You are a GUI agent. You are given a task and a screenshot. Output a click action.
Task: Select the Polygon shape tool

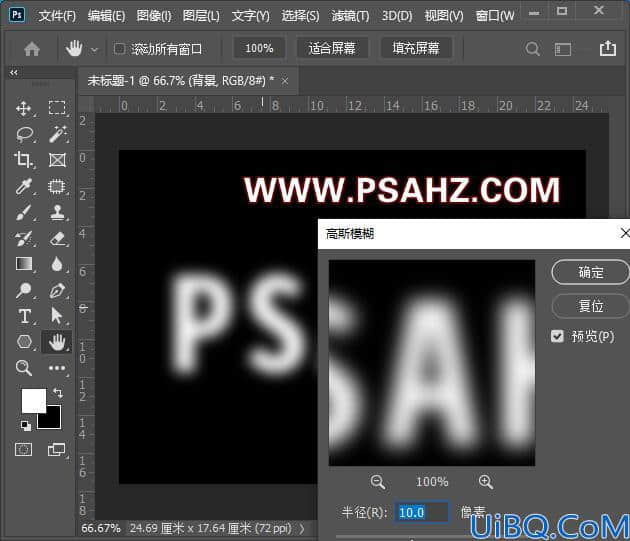click(x=24, y=342)
